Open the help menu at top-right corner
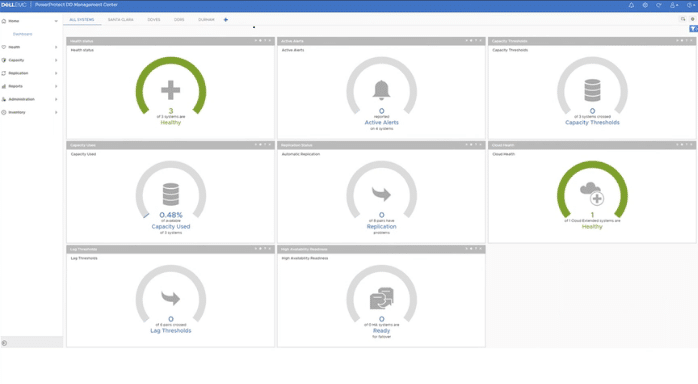The width and height of the screenshot is (698, 384). (x=690, y=5)
